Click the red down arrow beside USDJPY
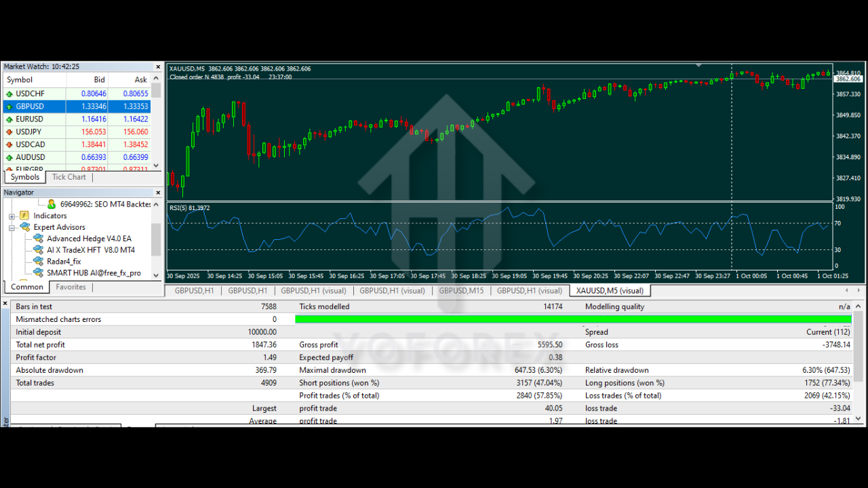 [x=8, y=131]
